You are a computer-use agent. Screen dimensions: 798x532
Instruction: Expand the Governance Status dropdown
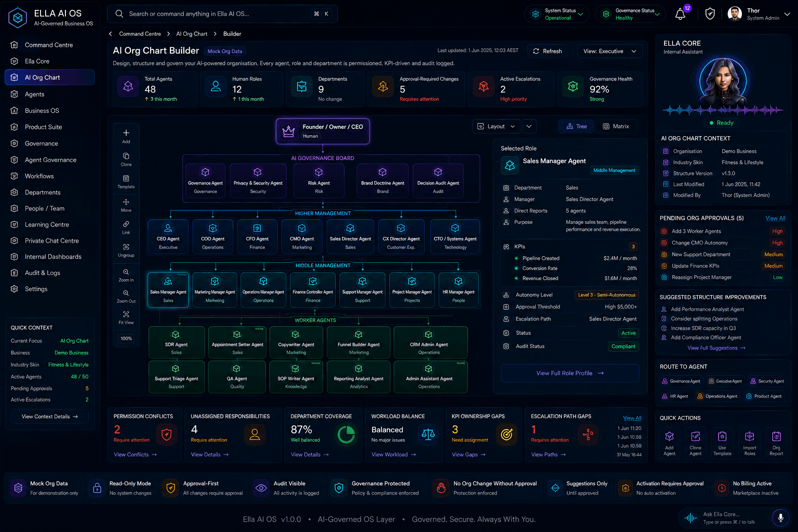click(630, 14)
